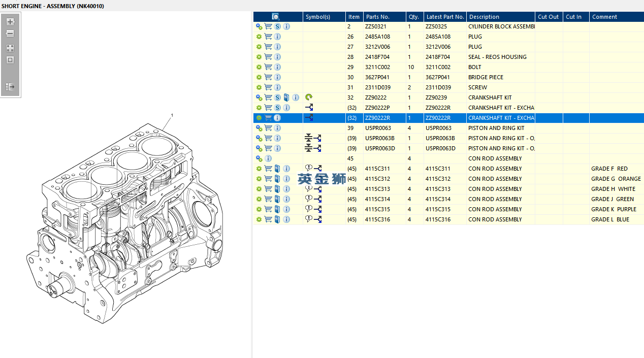Click the zoom out minus button

(10, 34)
